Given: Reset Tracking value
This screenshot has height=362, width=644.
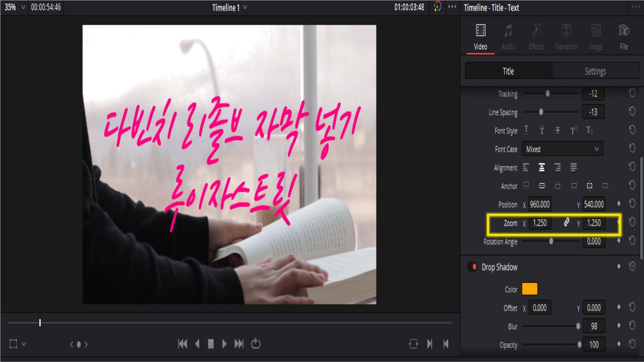Looking at the screenshot, I should point(632,94).
